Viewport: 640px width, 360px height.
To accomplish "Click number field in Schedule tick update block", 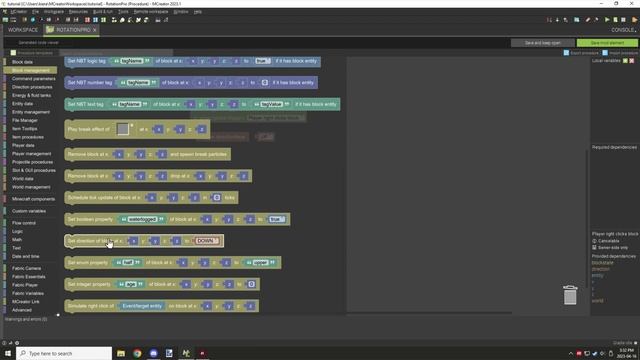I will (217, 198).
